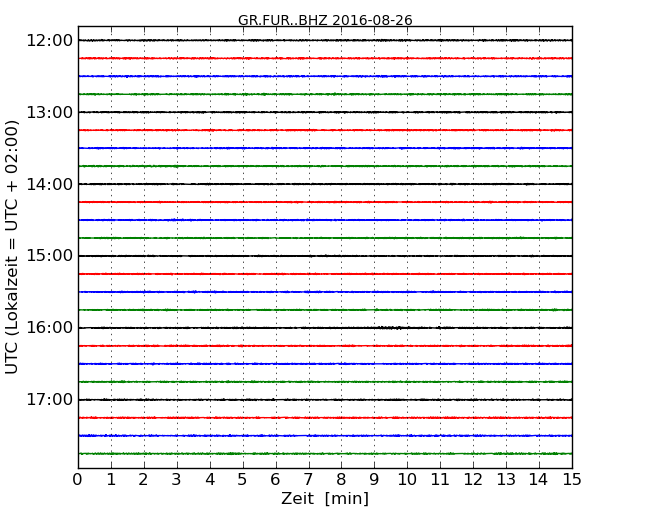This screenshot has height=520, width=650.
Task: Click the x-axis label Zeit [min]
Action: point(325,498)
